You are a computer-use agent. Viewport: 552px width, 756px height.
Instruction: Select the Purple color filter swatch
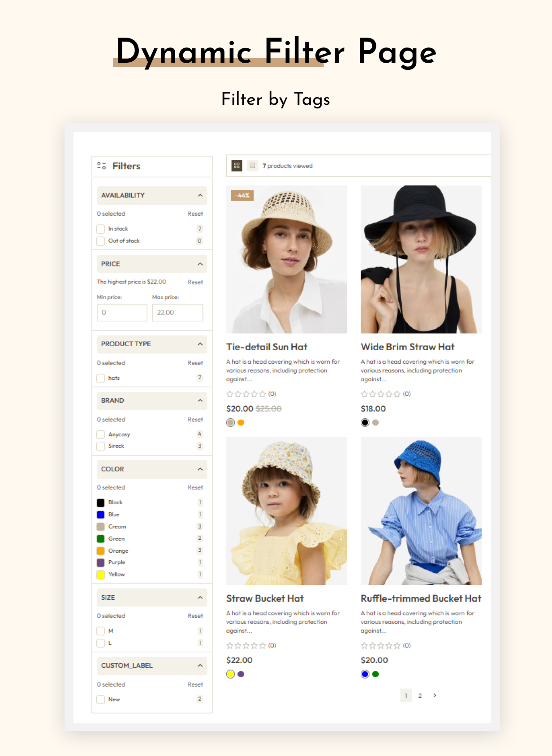coord(101,563)
